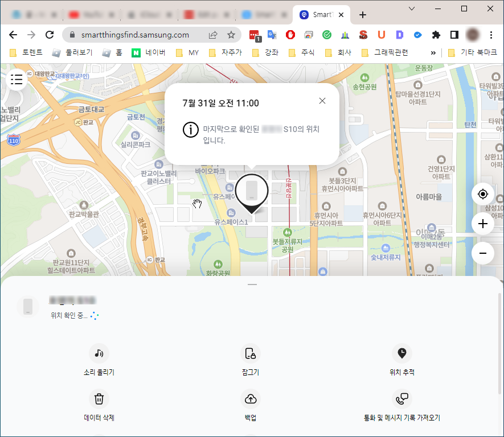The height and width of the screenshot is (437, 504).
Task: Close the SmartThings Find tab
Action: (341, 15)
